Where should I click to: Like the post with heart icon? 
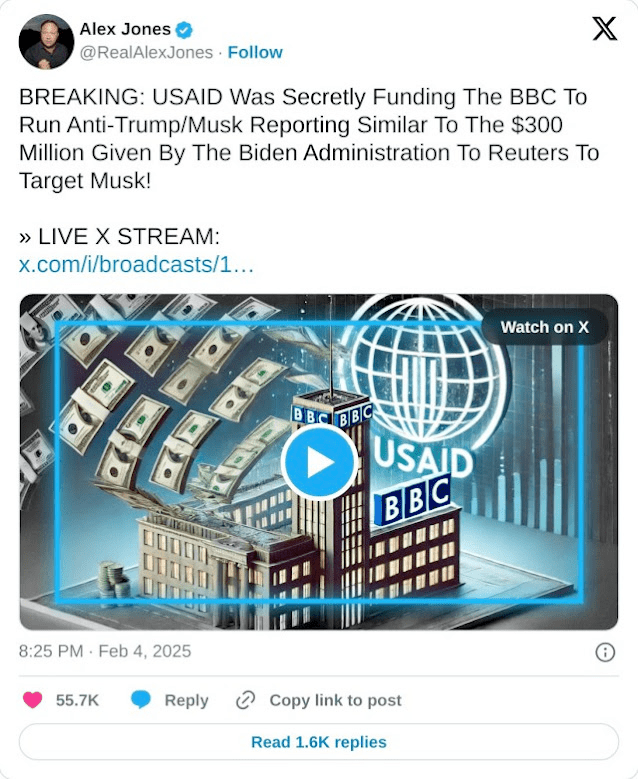click(x=33, y=700)
